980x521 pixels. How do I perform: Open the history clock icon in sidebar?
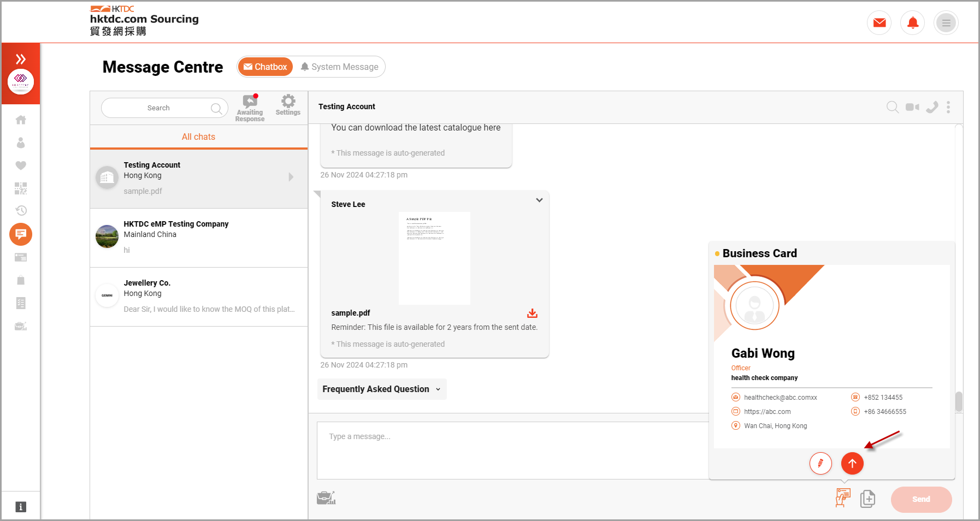21,210
